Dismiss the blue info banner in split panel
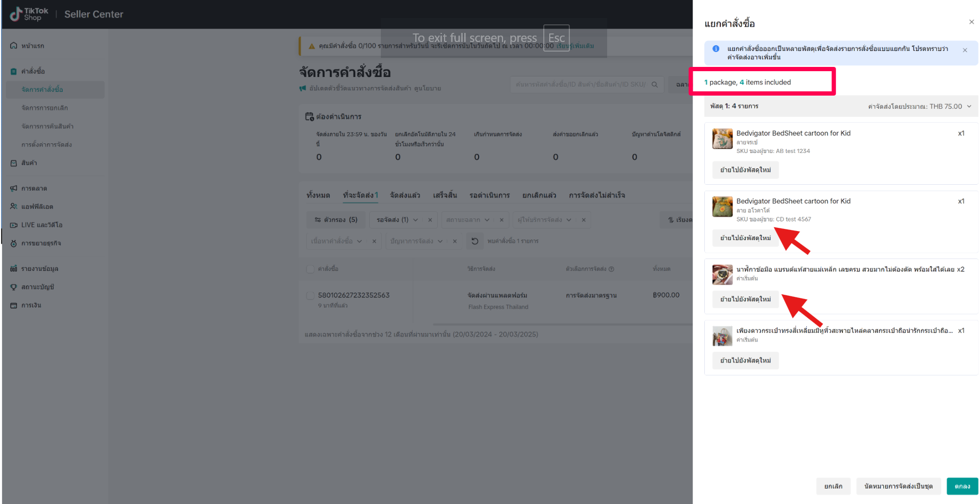This screenshot has width=980, height=504. coord(965,50)
